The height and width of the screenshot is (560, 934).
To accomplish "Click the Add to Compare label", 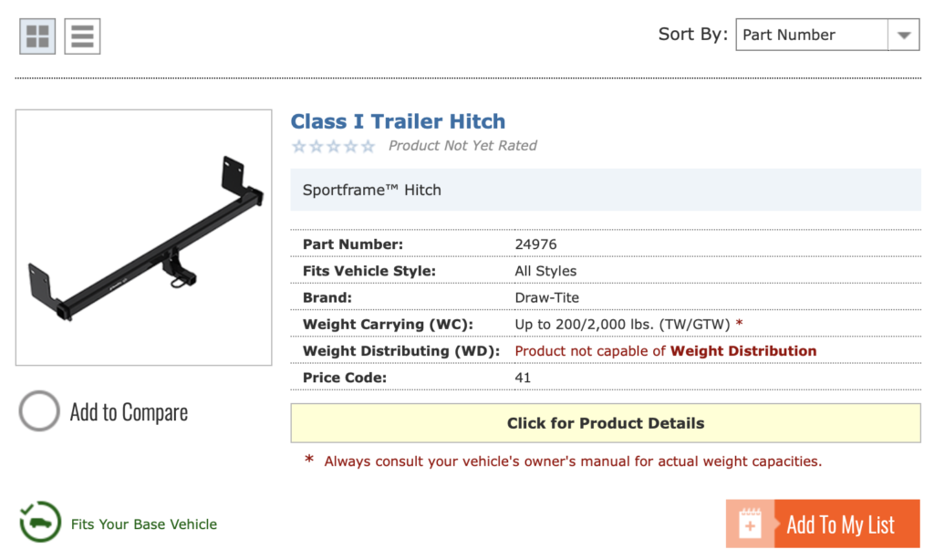I will (129, 412).
